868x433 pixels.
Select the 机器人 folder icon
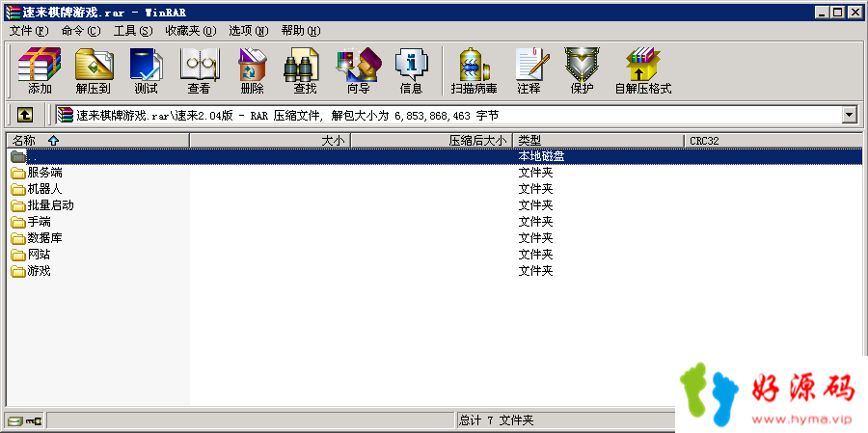click(18, 189)
